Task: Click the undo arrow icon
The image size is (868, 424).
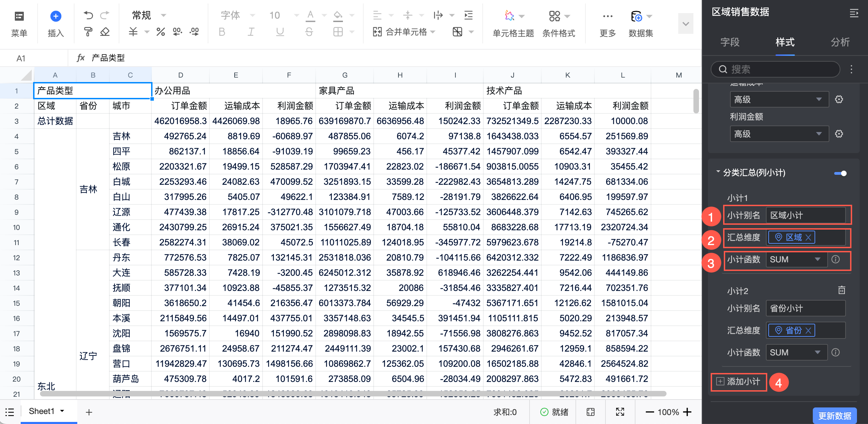Action: click(x=88, y=15)
